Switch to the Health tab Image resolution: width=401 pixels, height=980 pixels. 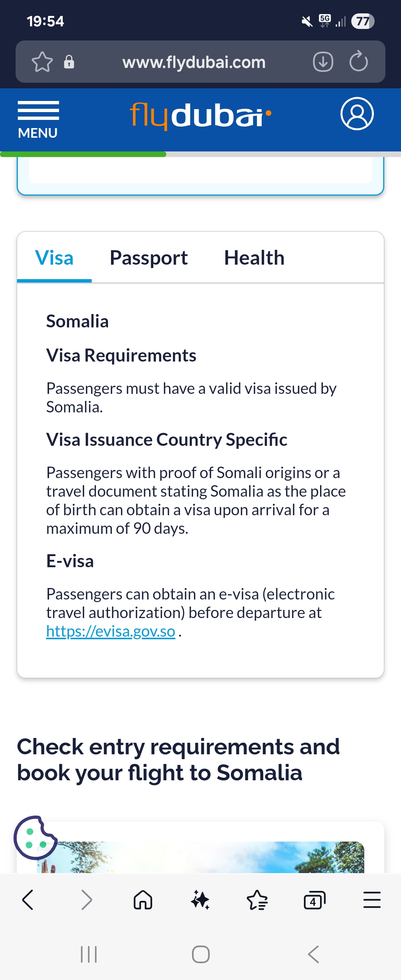[x=254, y=258]
